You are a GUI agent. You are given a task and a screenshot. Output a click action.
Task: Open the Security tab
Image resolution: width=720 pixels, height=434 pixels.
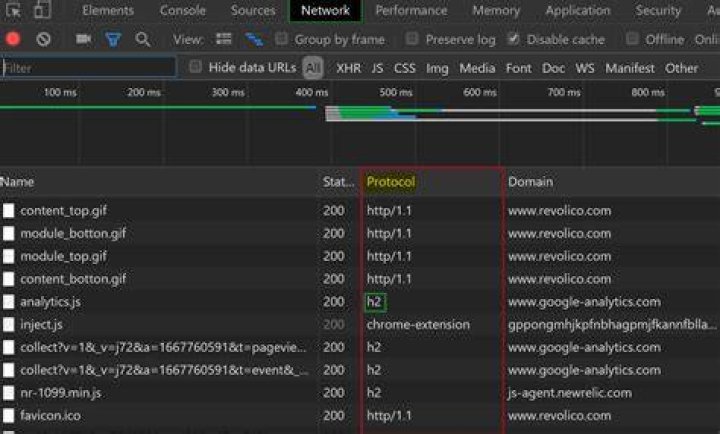pos(658,10)
